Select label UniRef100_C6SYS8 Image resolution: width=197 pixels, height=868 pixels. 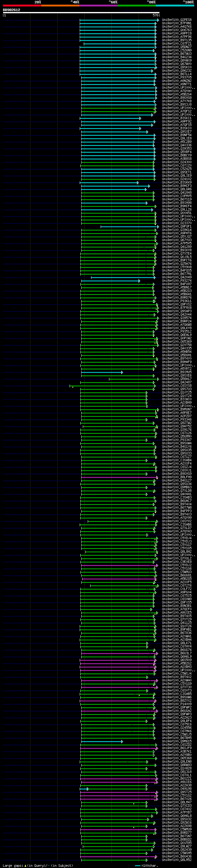coord(177,386)
